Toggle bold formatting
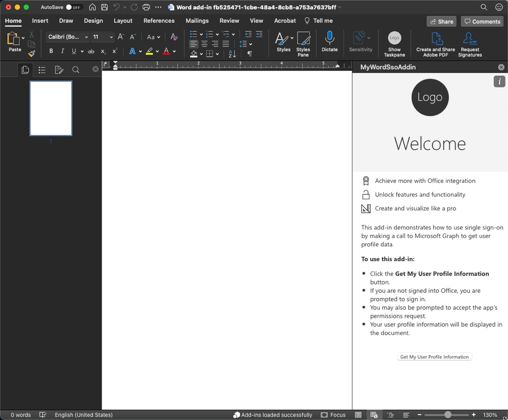 51,51
